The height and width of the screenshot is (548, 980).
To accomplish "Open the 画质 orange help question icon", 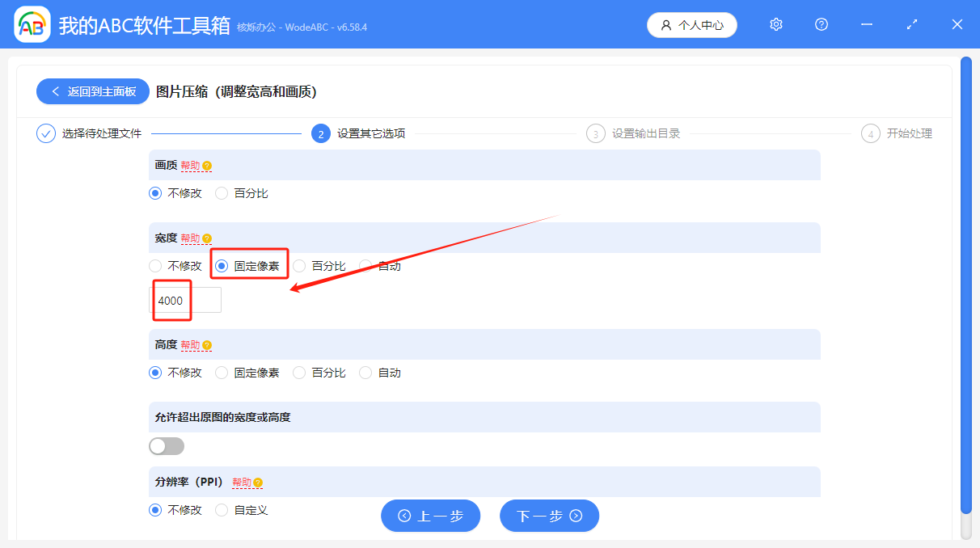I will pos(205,164).
